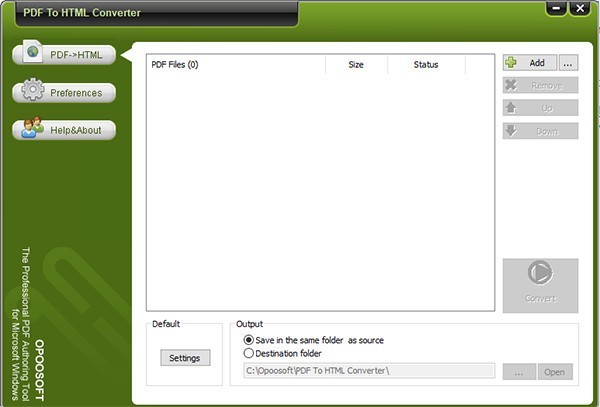The image size is (600, 407).
Task: Move file Up in the list
Action: [x=540, y=108]
